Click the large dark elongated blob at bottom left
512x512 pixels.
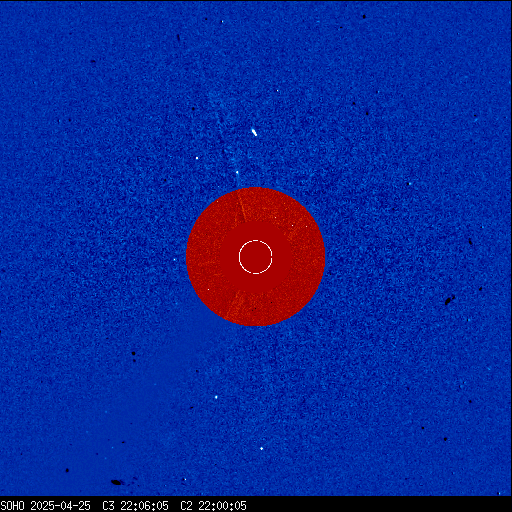point(116,482)
